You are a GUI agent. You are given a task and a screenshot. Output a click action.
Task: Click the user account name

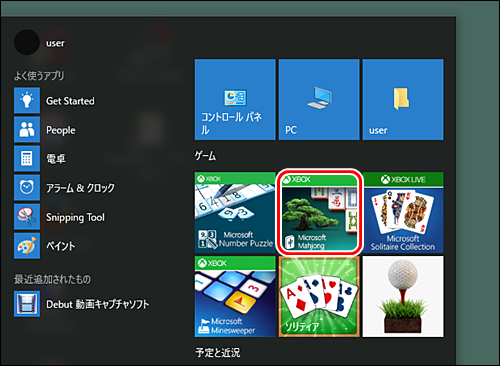click(55, 43)
